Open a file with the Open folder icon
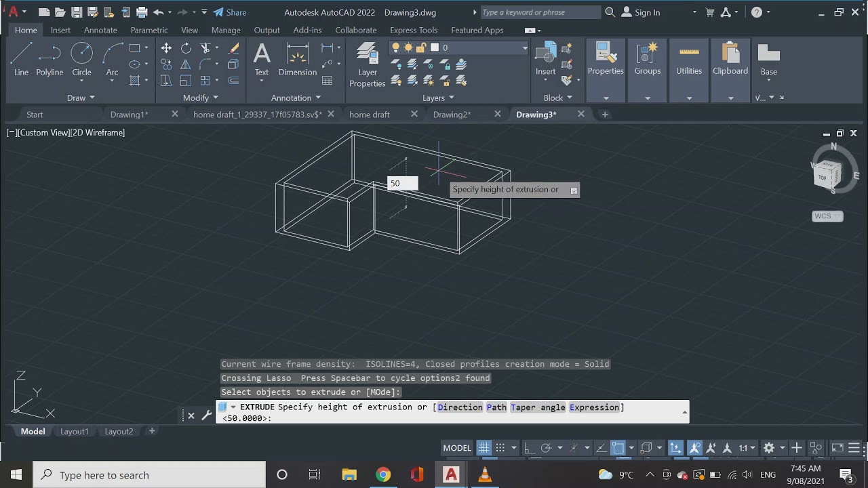 (x=60, y=12)
